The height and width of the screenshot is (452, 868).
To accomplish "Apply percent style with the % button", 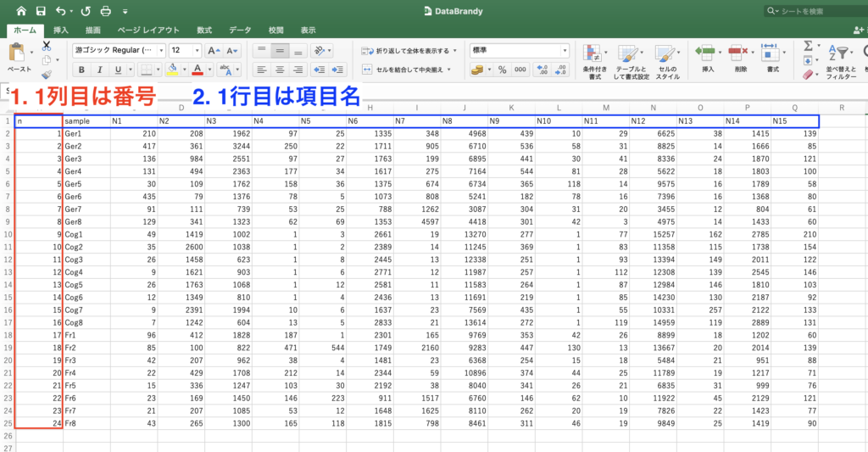I will point(501,70).
